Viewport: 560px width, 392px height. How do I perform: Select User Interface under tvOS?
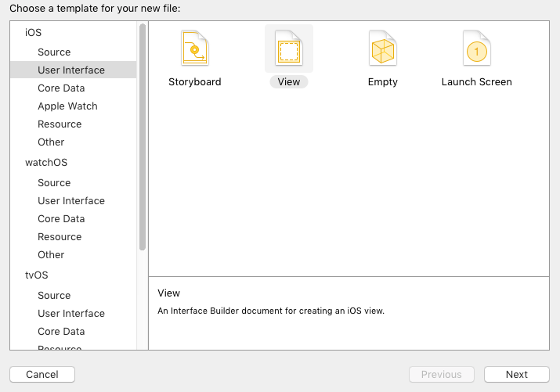pos(71,313)
